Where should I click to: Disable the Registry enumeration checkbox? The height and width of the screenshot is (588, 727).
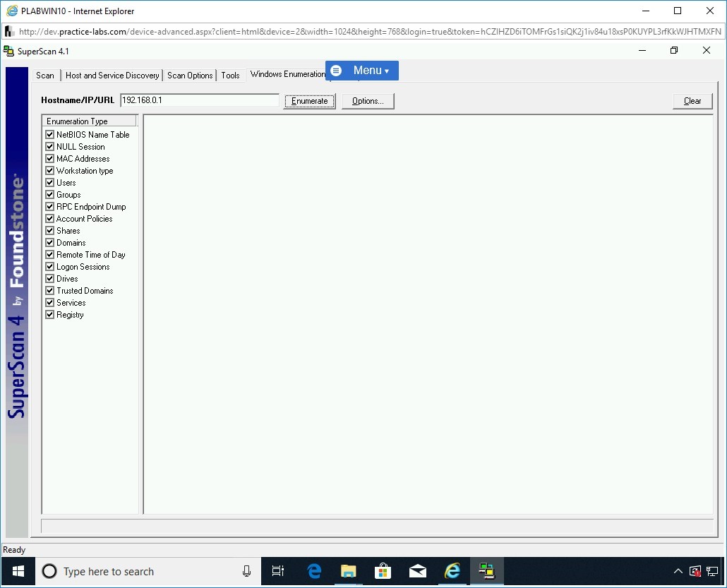50,315
